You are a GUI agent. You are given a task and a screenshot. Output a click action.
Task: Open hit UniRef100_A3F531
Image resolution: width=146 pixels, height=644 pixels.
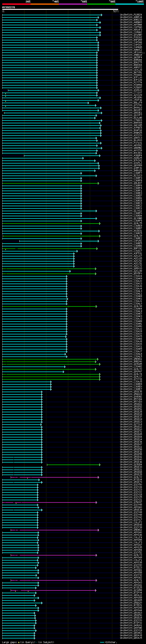(x=131, y=253)
